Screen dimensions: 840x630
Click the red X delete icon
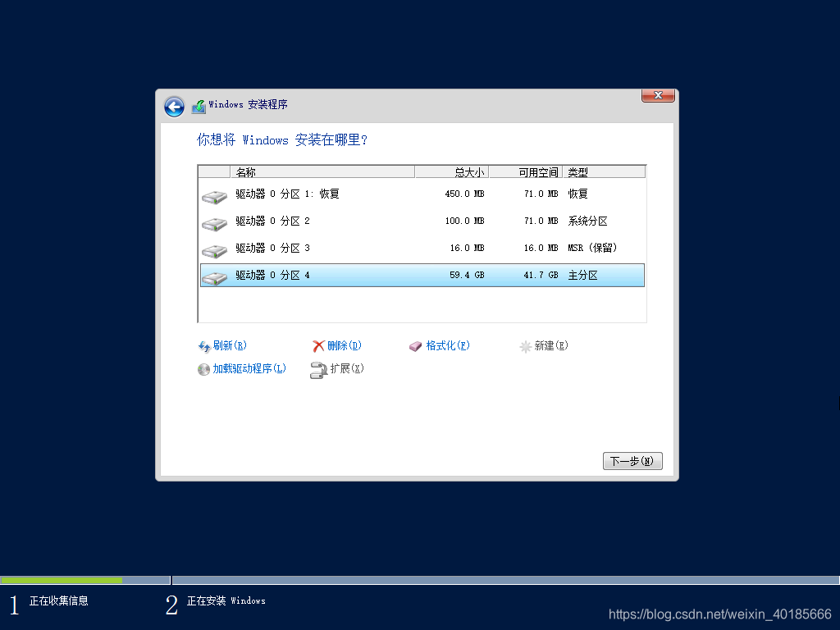pyautogui.click(x=319, y=346)
